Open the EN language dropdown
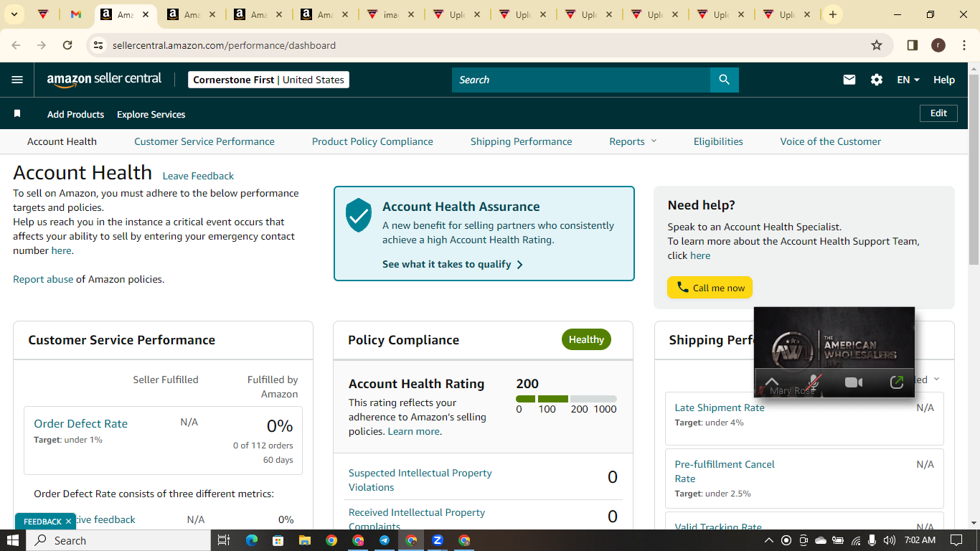The width and height of the screenshot is (980, 551). pos(908,80)
